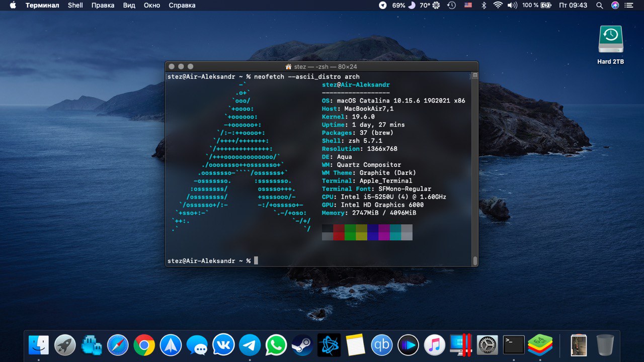Launch Battle.net from the Dock

[x=329, y=345]
